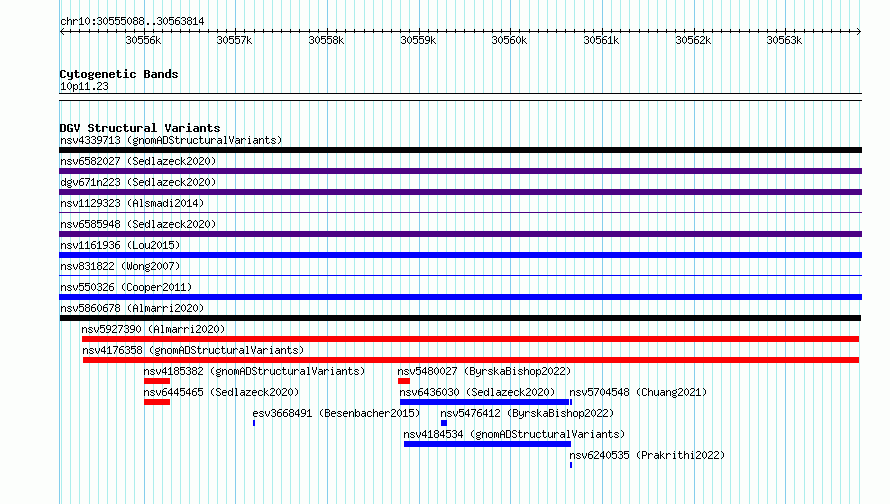Select the 10p11.23 band label
The height and width of the screenshot is (504, 890).
(x=84, y=86)
